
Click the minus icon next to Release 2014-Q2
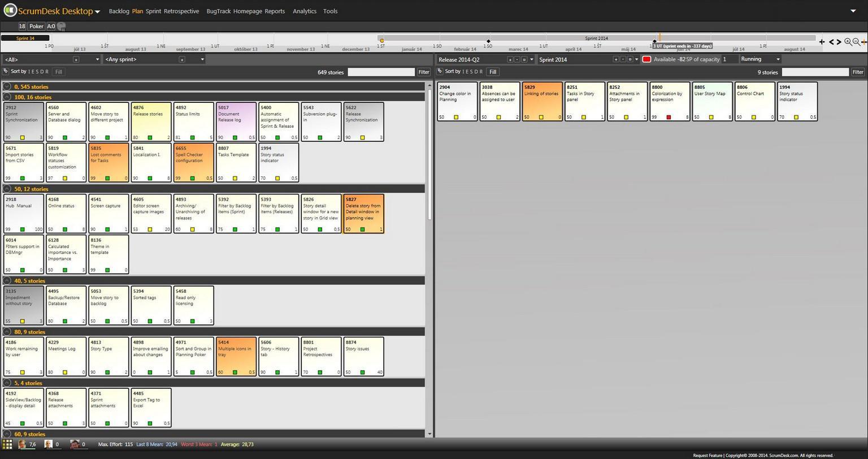click(517, 59)
